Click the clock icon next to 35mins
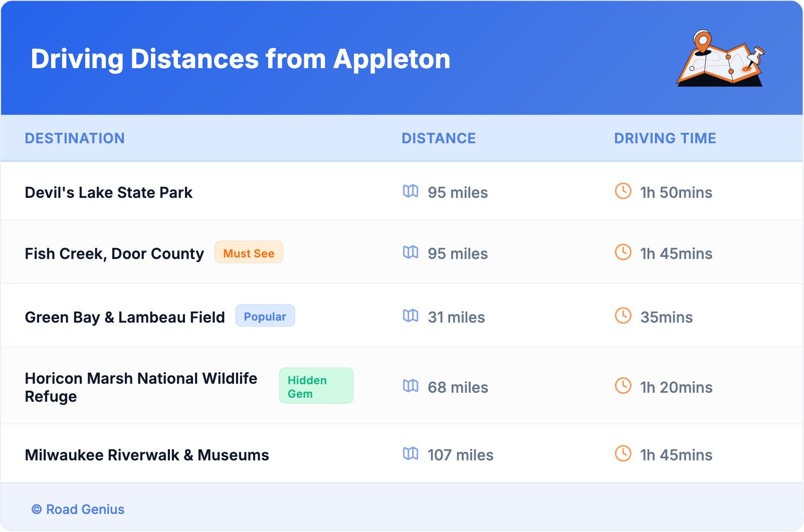 click(623, 316)
